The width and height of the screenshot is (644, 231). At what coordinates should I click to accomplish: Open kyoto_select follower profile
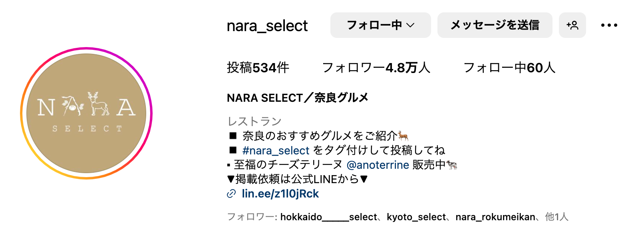(x=416, y=217)
